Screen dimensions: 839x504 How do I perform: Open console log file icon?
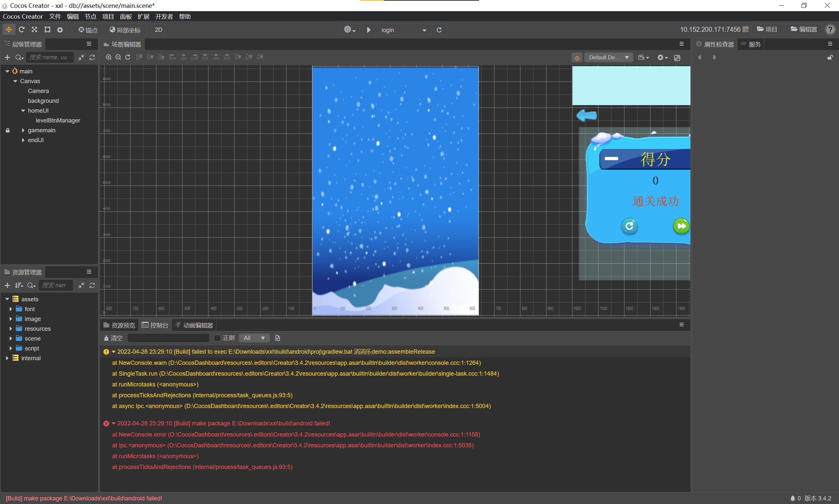(x=277, y=338)
